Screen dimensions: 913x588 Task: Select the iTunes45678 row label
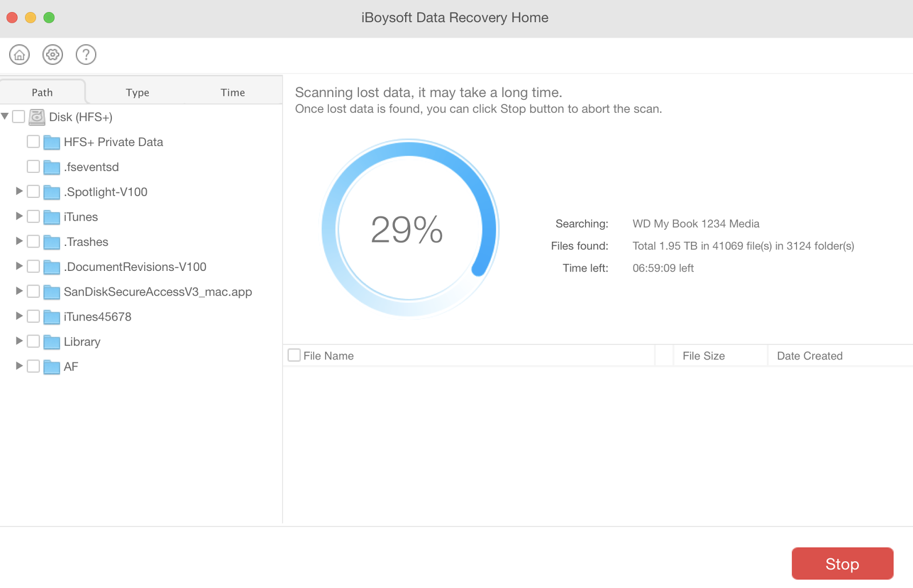coord(98,317)
